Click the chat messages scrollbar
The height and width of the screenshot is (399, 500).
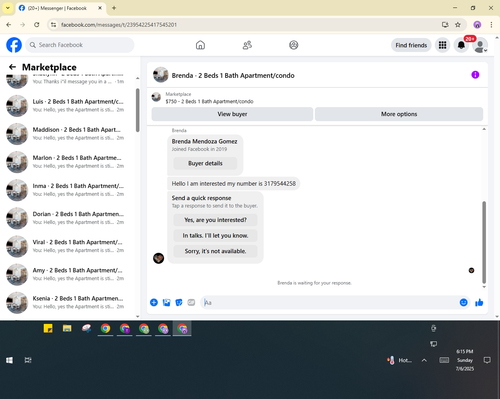484,242
